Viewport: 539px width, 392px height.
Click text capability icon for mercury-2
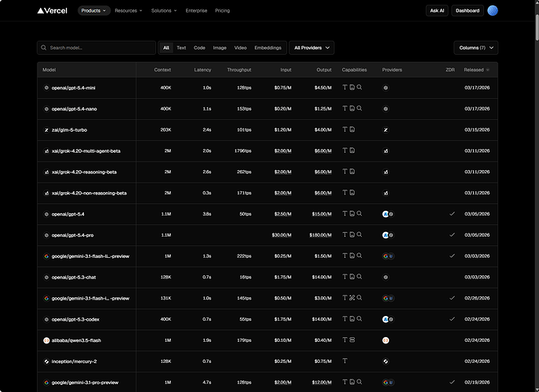point(344,361)
